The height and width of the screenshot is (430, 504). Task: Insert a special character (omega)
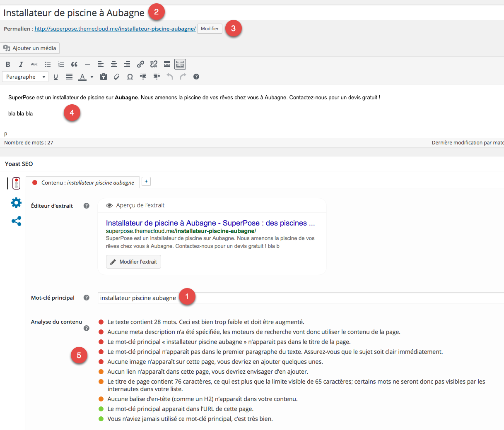coord(130,77)
